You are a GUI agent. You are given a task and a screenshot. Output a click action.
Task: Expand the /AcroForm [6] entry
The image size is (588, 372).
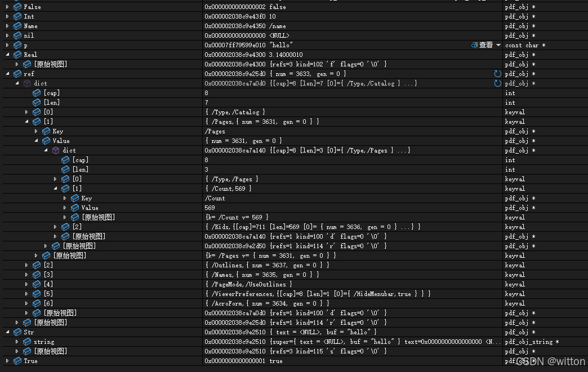pyautogui.click(x=26, y=303)
